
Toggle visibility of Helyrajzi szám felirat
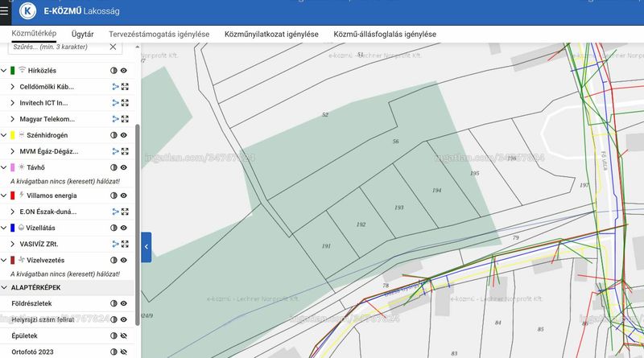(124, 319)
